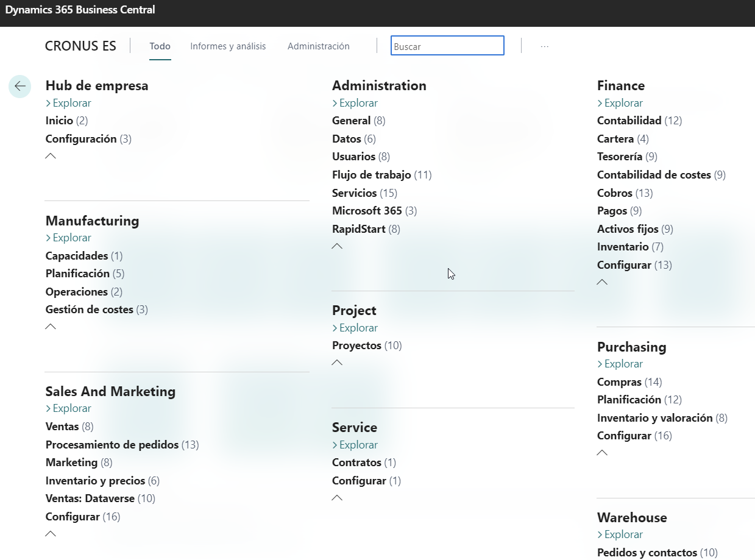Open Capacidades (1) group
The image size is (755, 560).
coord(84,256)
